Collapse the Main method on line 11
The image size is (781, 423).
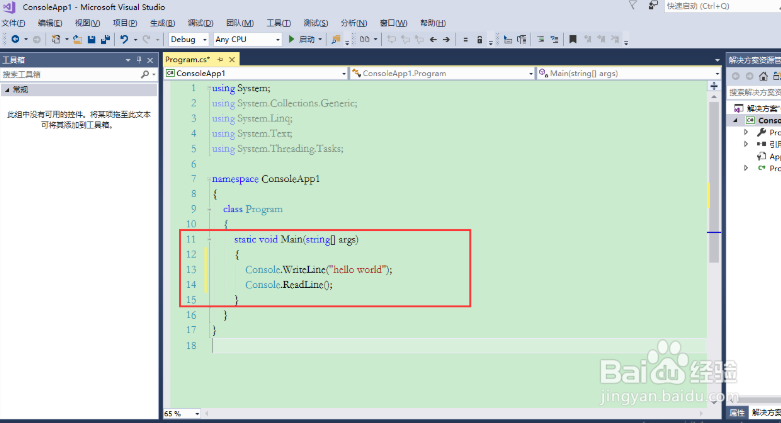coord(209,239)
